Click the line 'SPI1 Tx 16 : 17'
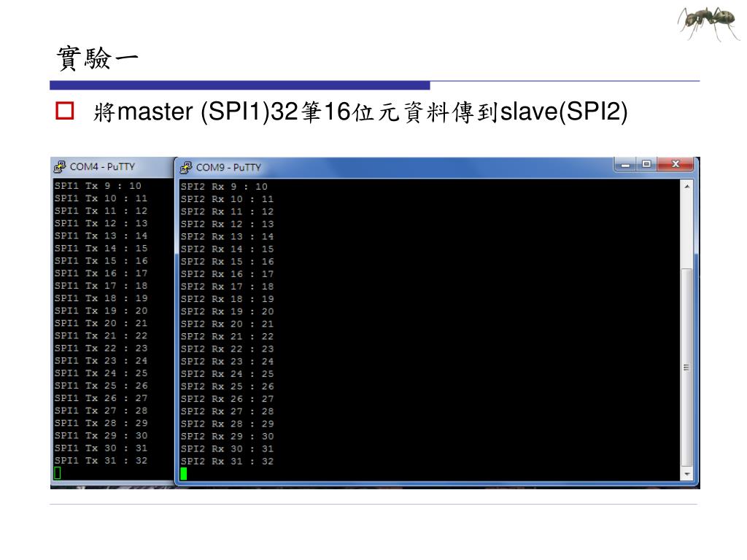Viewport: 747px width, 560px height. [x=101, y=273]
